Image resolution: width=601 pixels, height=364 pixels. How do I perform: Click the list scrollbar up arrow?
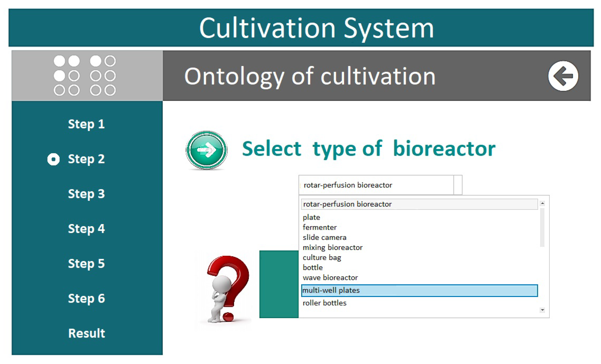542,203
